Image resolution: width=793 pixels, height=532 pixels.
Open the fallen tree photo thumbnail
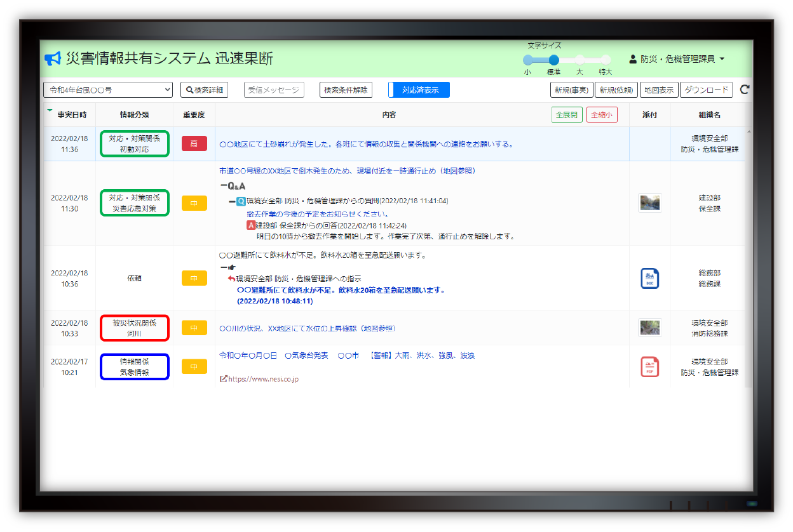[649, 203]
